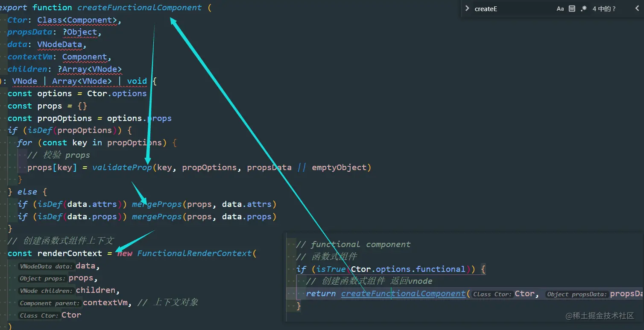Click the void return type keyword
Image resolution: width=644 pixels, height=330 pixels.
(x=137, y=81)
